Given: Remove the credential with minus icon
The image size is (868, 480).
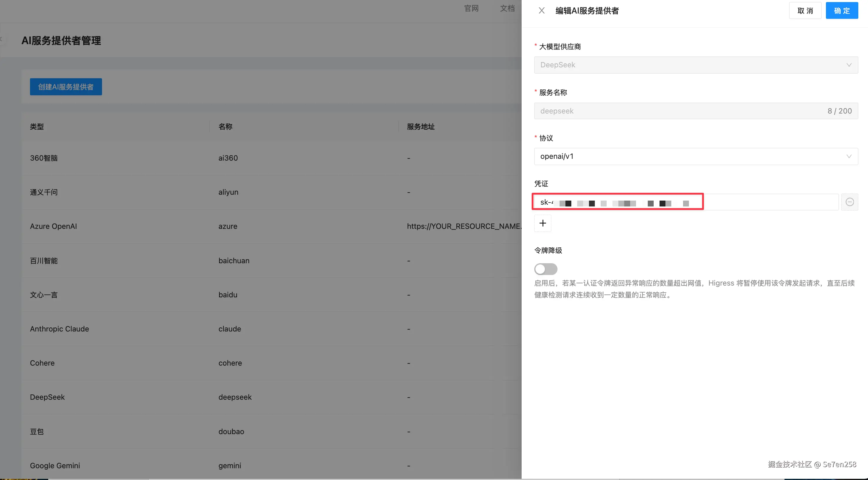Looking at the screenshot, I should pyautogui.click(x=849, y=202).
